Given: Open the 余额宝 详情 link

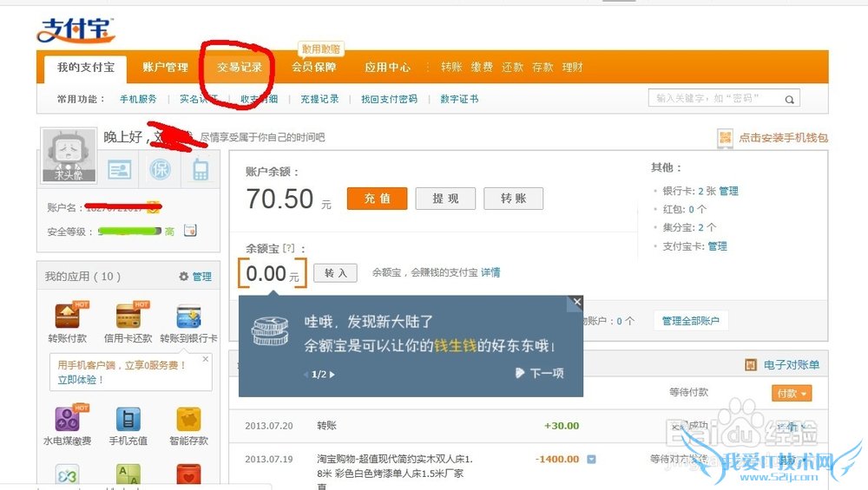Looking at the screenshot, I should [x=490, y=272].
